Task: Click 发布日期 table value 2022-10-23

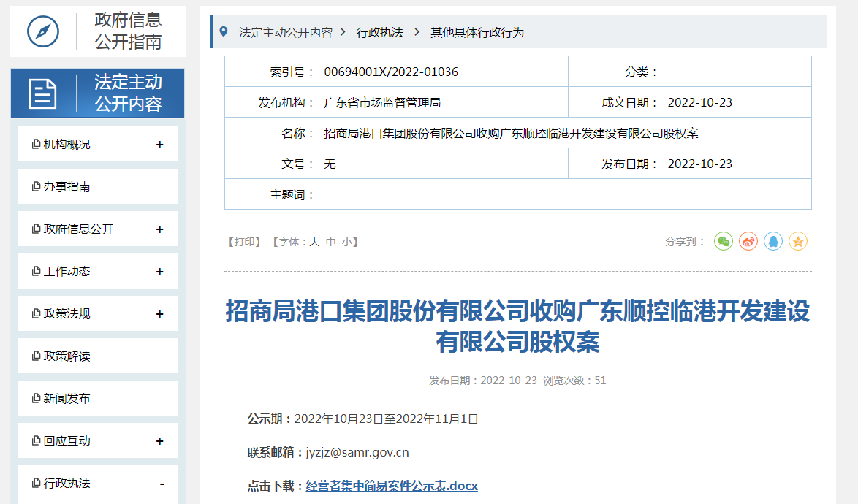Action: (700, 164)
